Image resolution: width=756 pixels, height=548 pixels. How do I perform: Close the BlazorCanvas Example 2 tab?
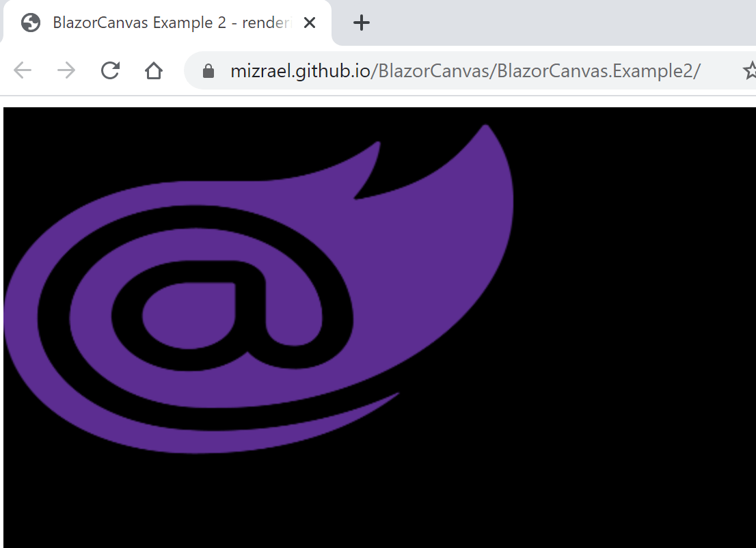tap(309, 22)
